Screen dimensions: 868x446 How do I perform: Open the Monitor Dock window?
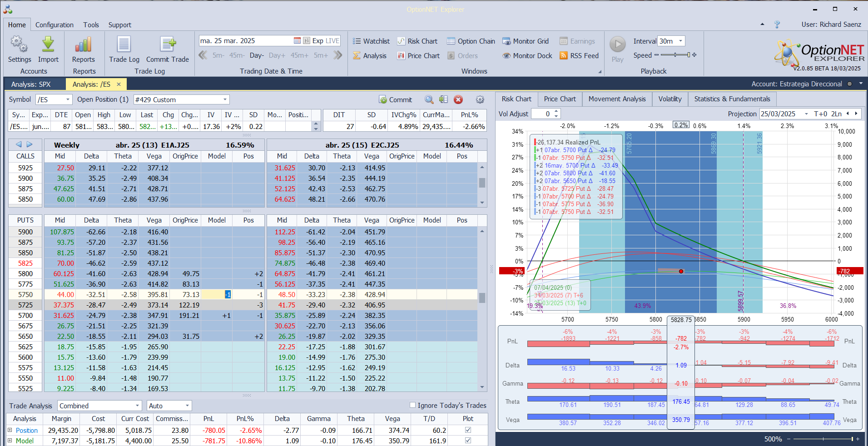coord(527,56)
